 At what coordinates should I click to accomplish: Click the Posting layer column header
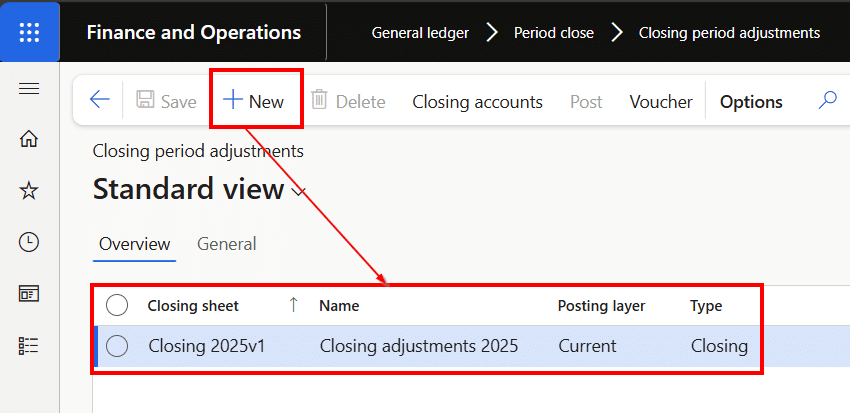[601, 306]
